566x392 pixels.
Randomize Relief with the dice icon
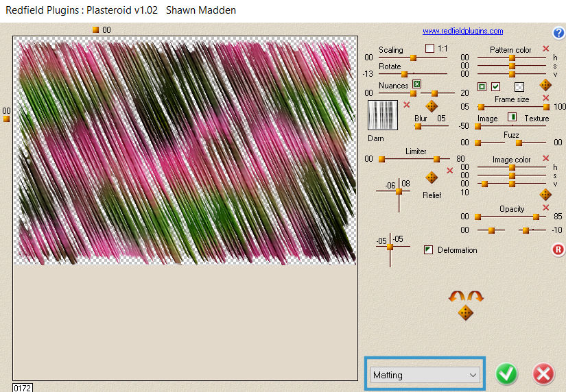click(432, 177)
